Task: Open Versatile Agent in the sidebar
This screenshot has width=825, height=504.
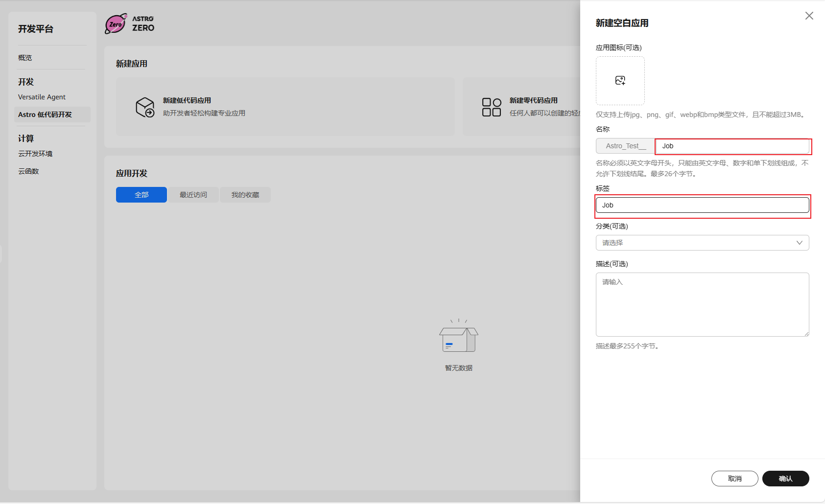Action: [42, 97]
